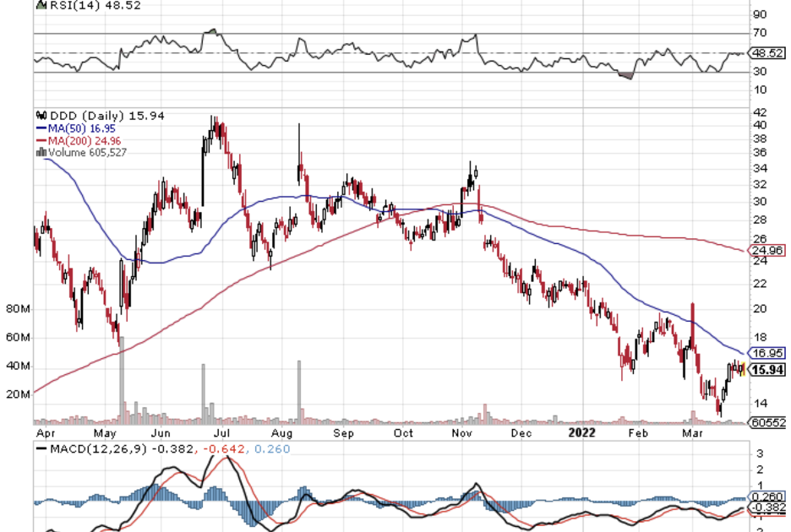The height and width of the screenshot is (532, 791).
Task: Click the 15.94 current price tag
Action: tap(767, 370)
